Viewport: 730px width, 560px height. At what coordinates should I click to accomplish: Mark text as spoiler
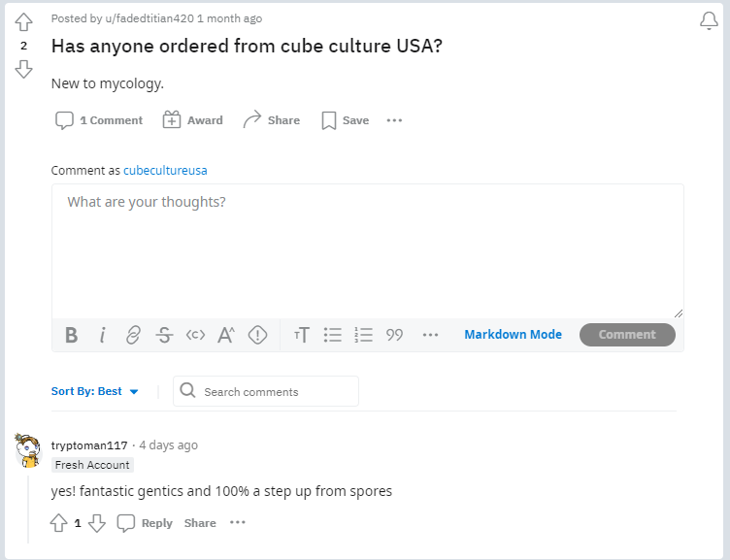click(257, 335)
